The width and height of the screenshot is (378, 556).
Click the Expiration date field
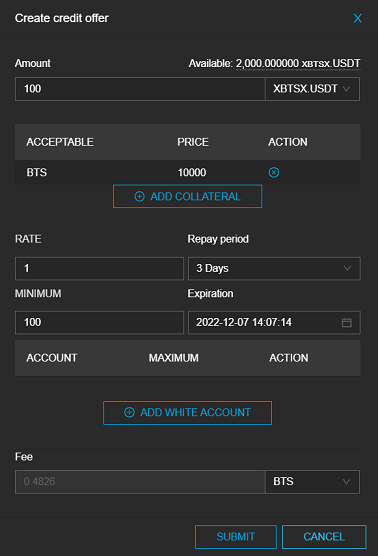click(x=274, y=322)
